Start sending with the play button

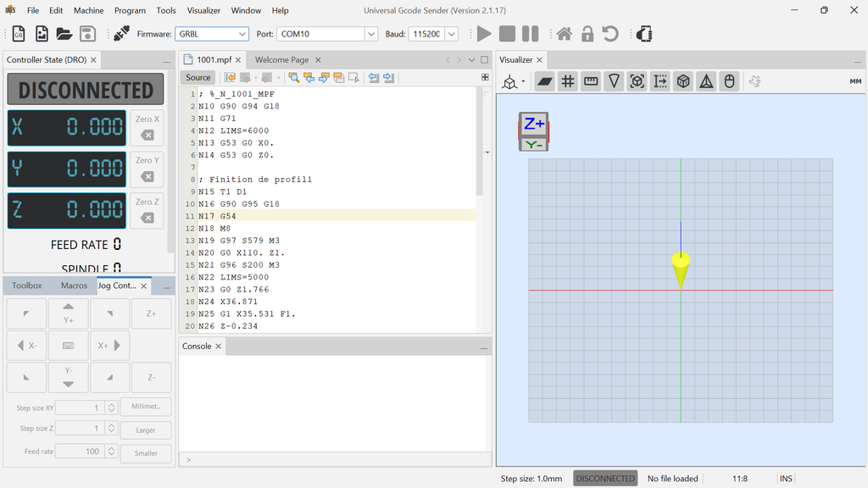click(484, 34)
